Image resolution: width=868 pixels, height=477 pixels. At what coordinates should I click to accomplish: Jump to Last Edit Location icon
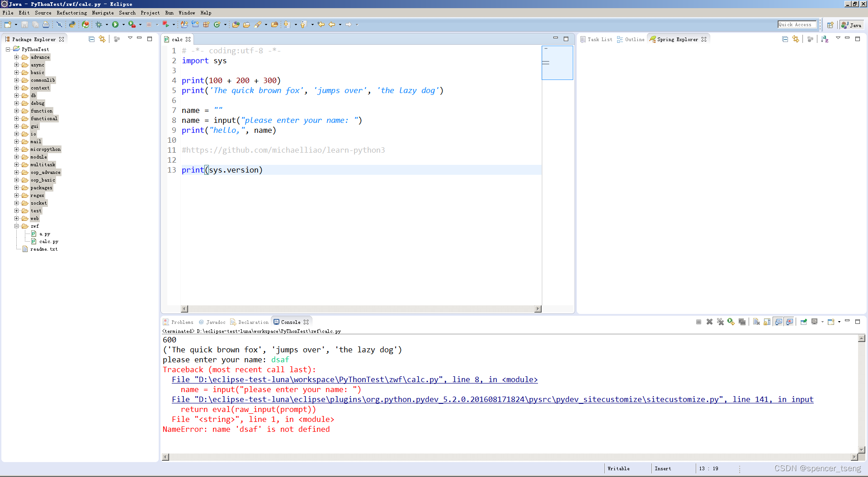(321, 24)
